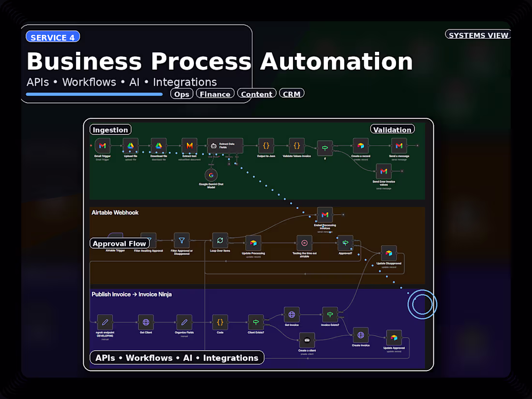Click the Publish Invoice → Invoice Ninja title
This screenshot has width=532, height=399.
click(132, 294)
